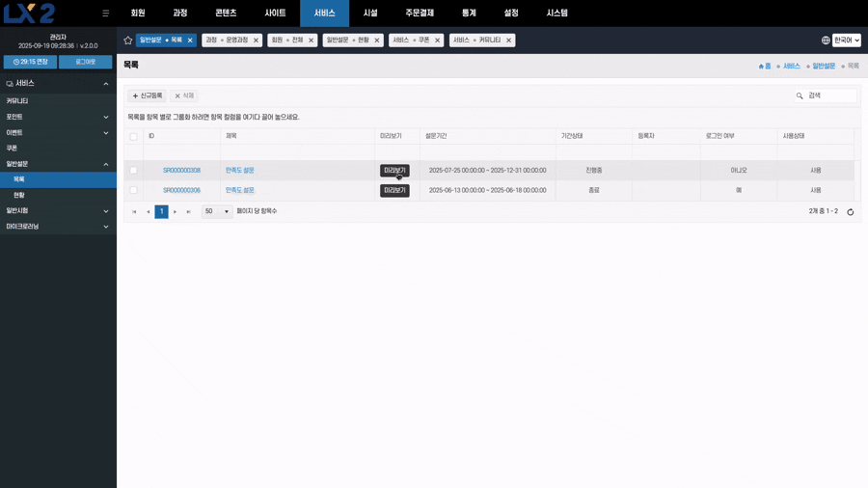The height and width of the screenshot is (488, 868).
Task: Close the 서비스 커뮤니티 tab
Action: pos(508,41)
